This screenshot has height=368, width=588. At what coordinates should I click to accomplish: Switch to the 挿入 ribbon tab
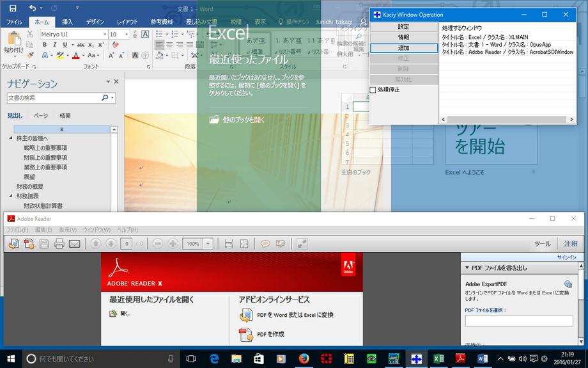(68, 22)
